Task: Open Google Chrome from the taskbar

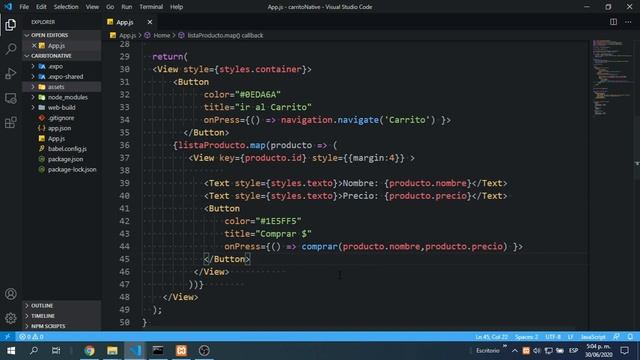Action: coord(89,351)
